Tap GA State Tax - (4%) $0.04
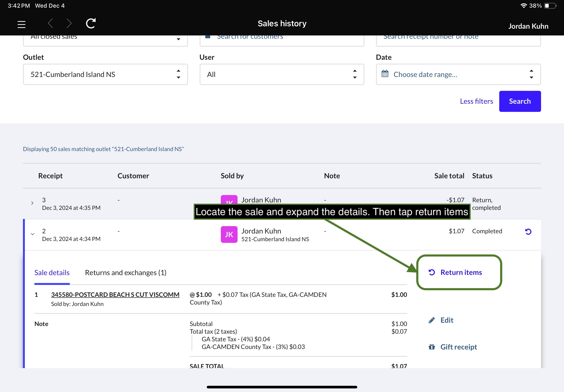The width and height of the screenshot is (564, 392). point(235,339)
